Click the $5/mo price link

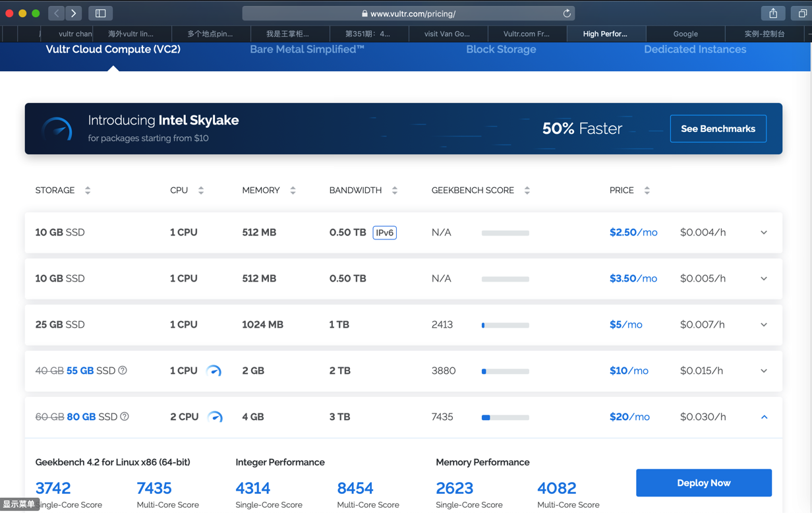[x=626, y=325]
